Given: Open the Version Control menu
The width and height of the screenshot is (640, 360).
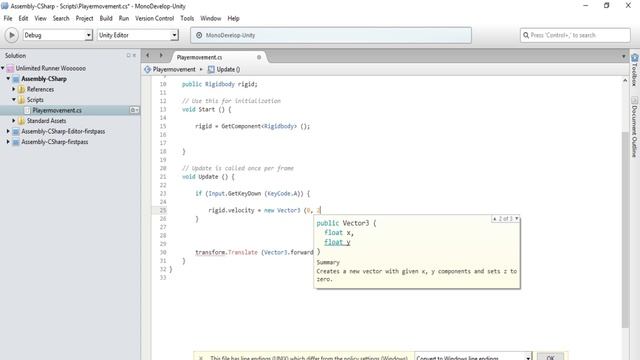Looking at the screenshot, I should pos(154,18).
